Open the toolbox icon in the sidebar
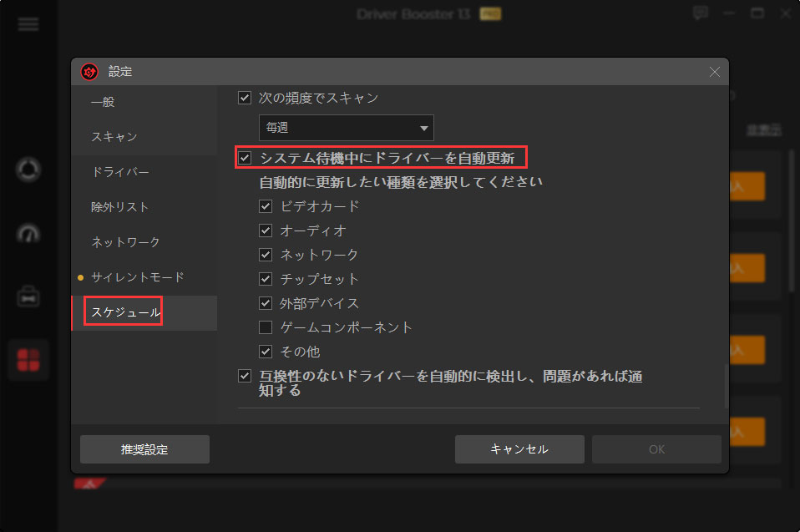The height and width of the screenshot is (532, 800). [28, 296]
